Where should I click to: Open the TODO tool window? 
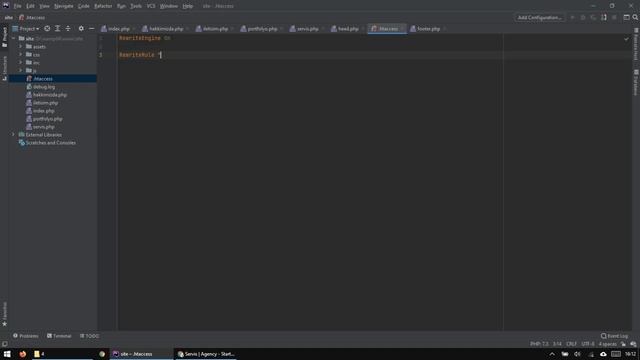(x=89, y=336)
